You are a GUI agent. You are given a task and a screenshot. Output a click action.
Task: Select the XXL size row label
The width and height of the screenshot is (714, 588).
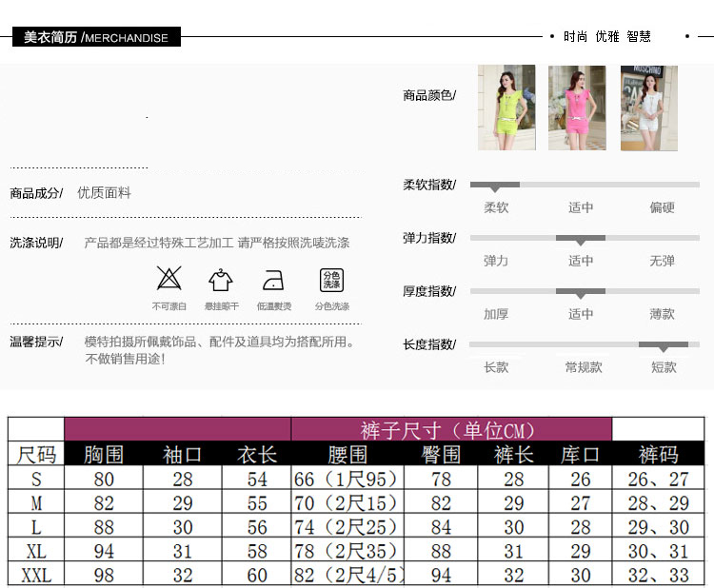pos(36,574)
